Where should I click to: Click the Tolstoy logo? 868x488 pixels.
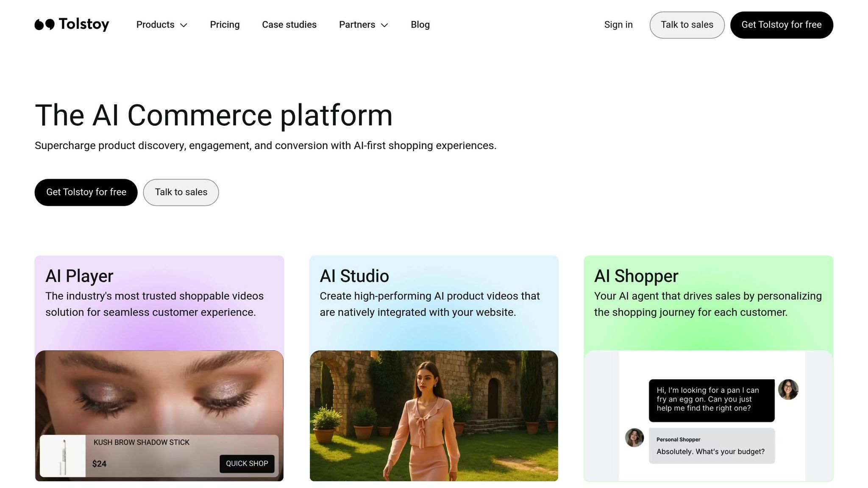coord(72,25)
